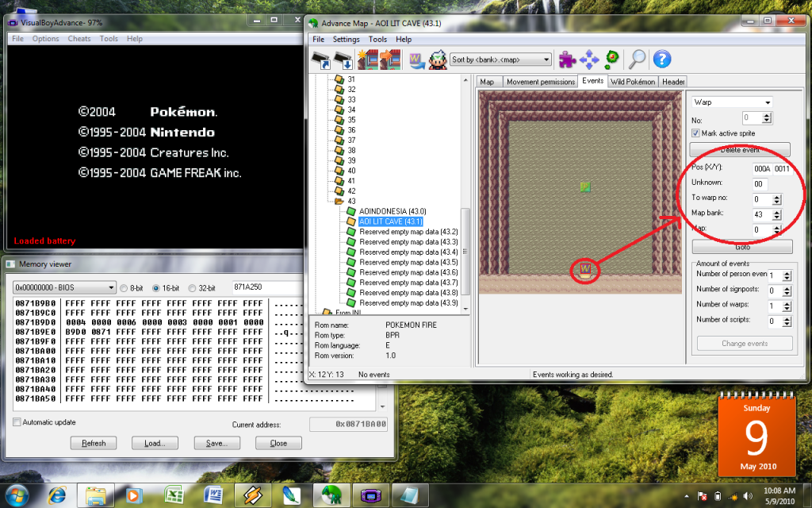Open Windows Explorer from the taskbar
The height and width of the screenshot is (508, 812).
click(96, 495)
